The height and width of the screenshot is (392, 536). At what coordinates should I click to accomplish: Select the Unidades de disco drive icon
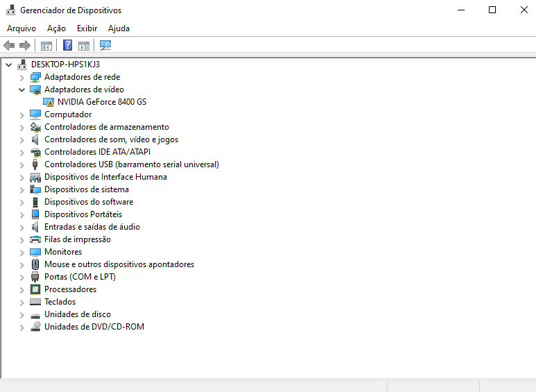[35, 316]
